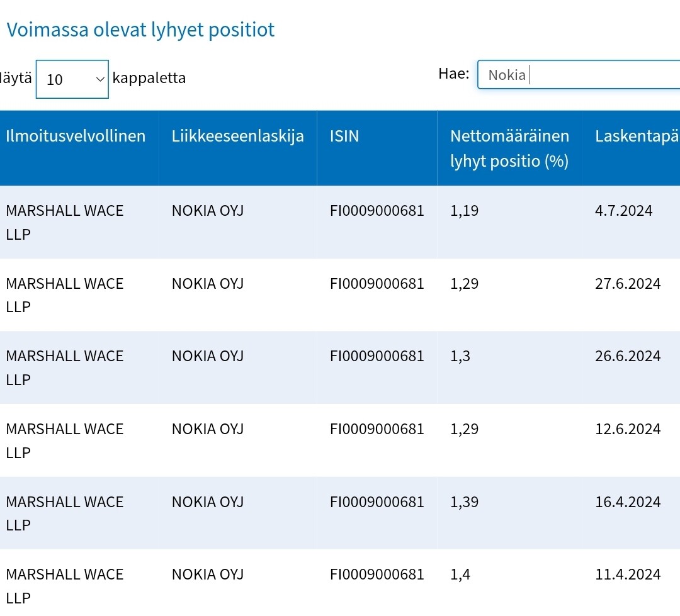Sort by Liikkeeseenlaskija column header
Image resolution: width=680 pixels, height=616 pixels.
[237, 148]
